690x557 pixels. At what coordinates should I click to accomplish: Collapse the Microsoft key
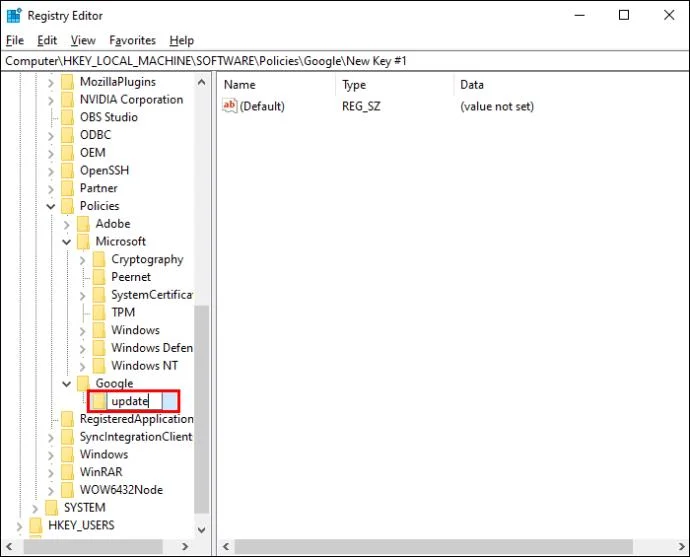coord(66,242)
